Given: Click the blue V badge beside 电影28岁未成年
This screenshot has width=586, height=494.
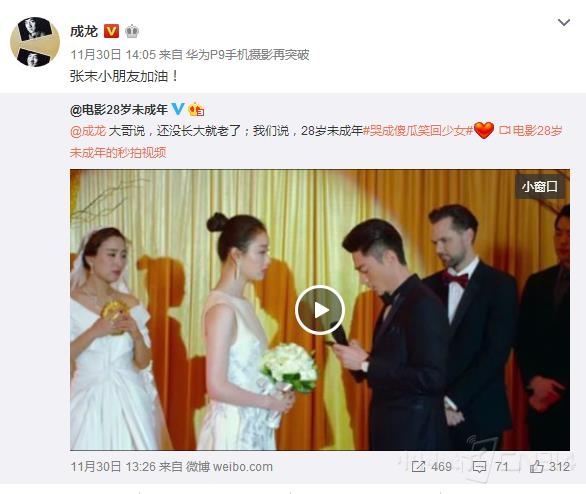Looking at the screenshot, I should [178, 109].
